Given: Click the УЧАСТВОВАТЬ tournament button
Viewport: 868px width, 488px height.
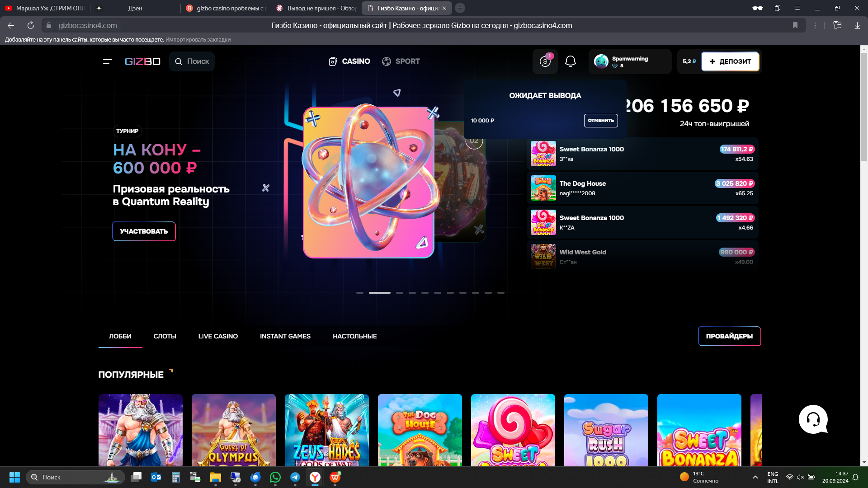Looking at the screenshot, I should (144, 231).
